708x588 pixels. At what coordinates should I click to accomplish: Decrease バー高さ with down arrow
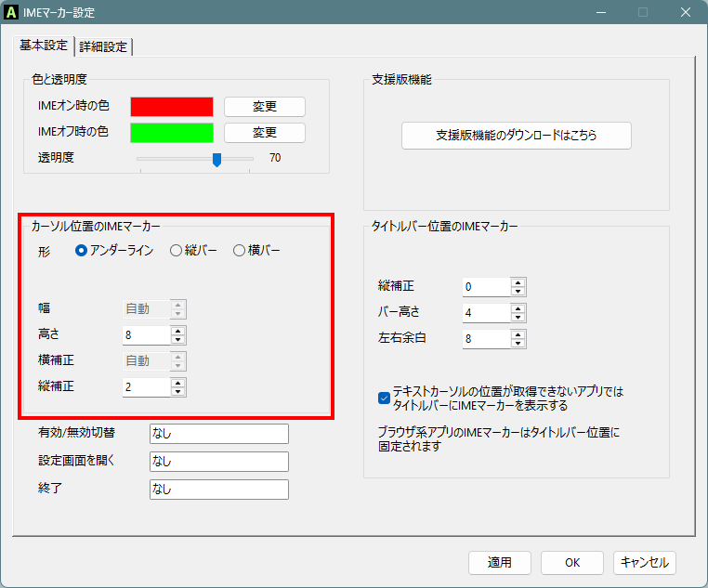click(x=518, y=318)
